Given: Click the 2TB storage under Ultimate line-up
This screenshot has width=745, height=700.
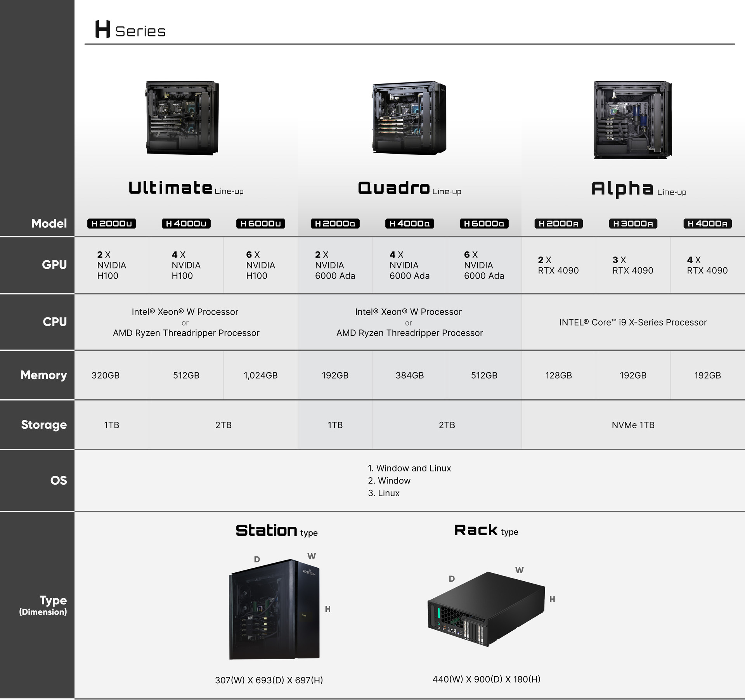Looking at the screenshot, I should tap(223, 425).
